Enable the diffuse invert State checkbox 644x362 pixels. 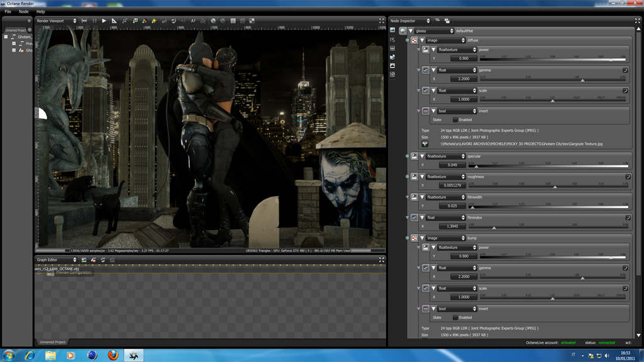click(455, 119)
